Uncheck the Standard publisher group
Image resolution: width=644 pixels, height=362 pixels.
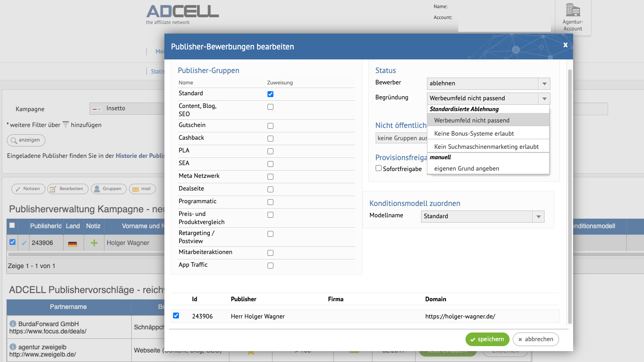click(271, 94)
